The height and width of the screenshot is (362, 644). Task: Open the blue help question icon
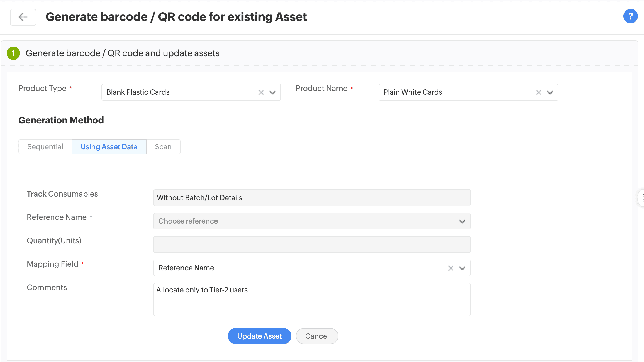(x=630, y=16)
